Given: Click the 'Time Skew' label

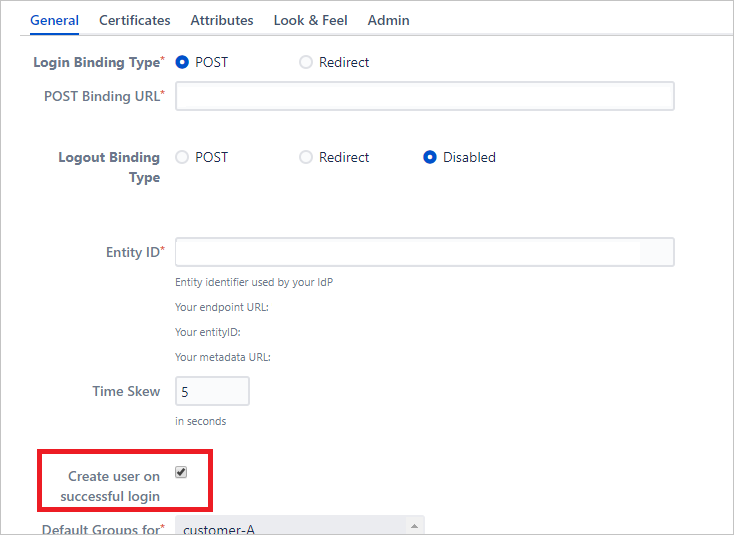Looking at the screenshot, I should click(x=126, y=391).
